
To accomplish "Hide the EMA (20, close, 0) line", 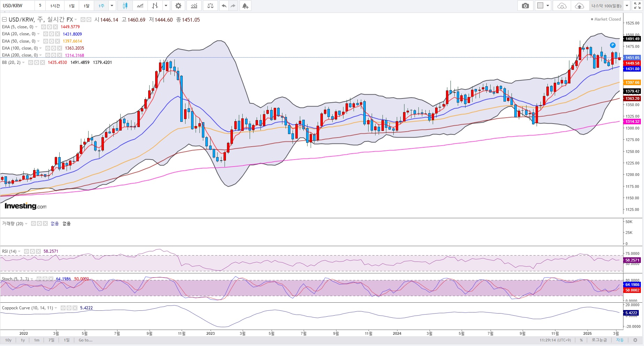I will click(46, 34).
